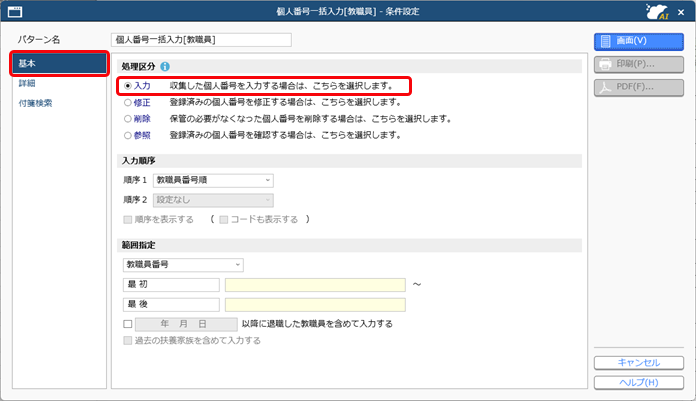This screenshot has width=696, height=401.
Task: Select the 基本 tab
Action: (59, 64)
